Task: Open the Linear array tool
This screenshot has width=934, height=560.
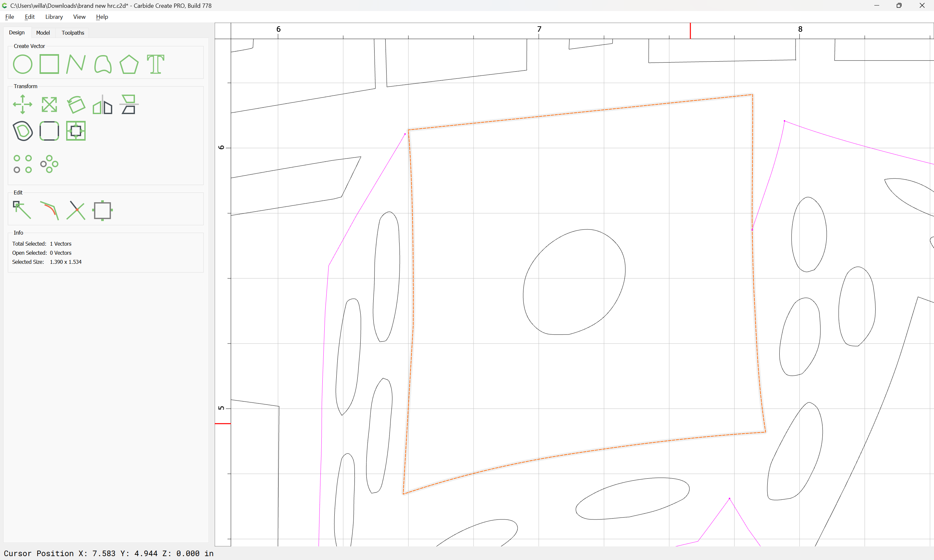Action: 23,164
